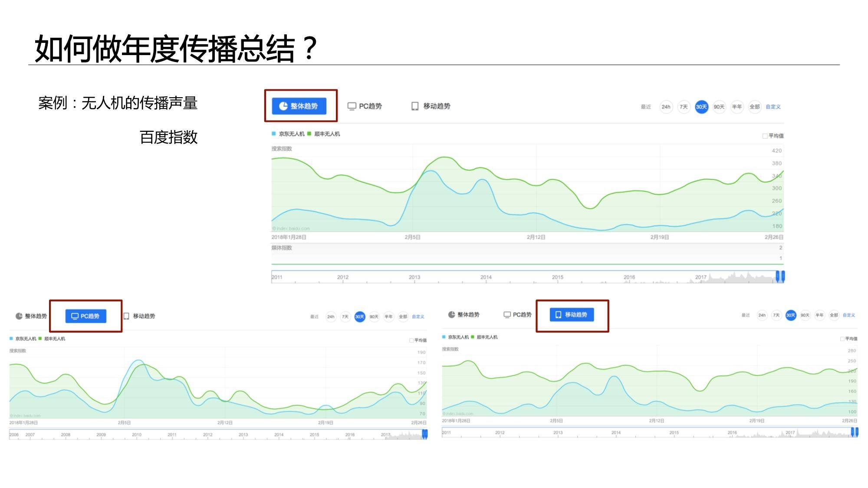Choose 30天 range in bottom-right chart
The image size is (868, 488).
791,315
